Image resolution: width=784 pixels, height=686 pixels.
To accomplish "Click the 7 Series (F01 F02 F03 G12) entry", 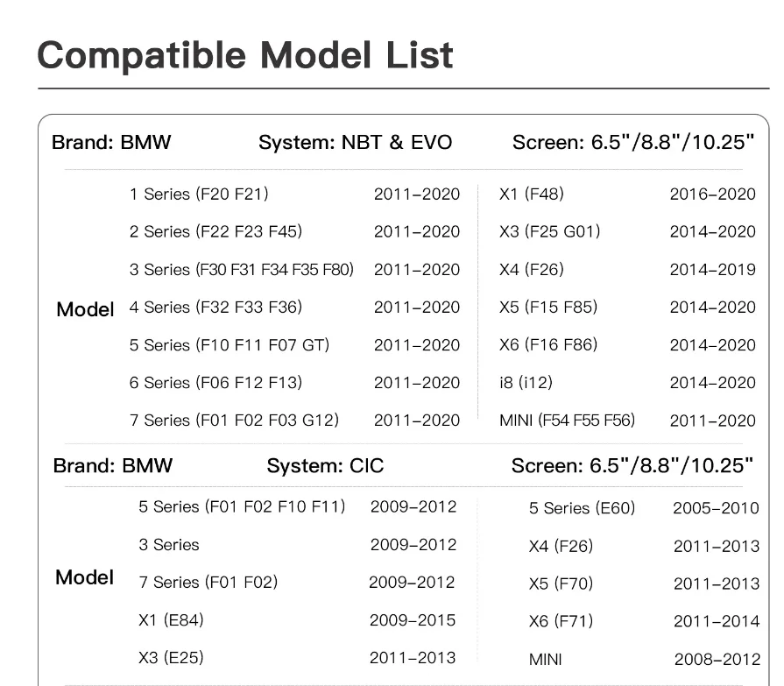I will pyautogui.click(x=234, y=420).
